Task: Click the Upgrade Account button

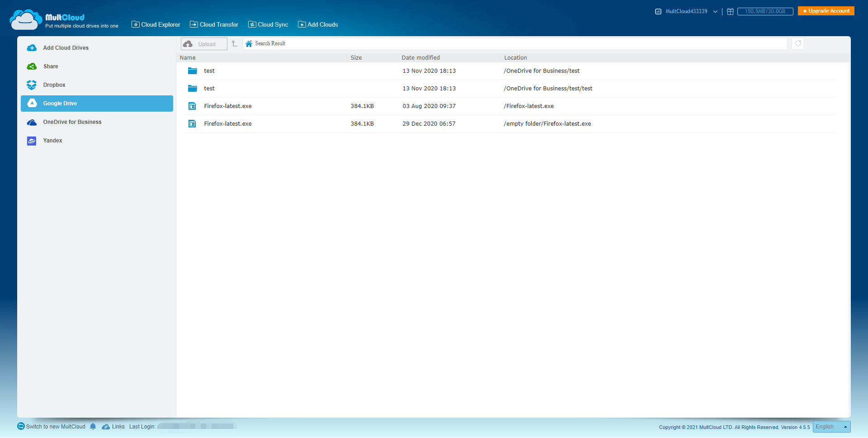Action: (826, 11)
